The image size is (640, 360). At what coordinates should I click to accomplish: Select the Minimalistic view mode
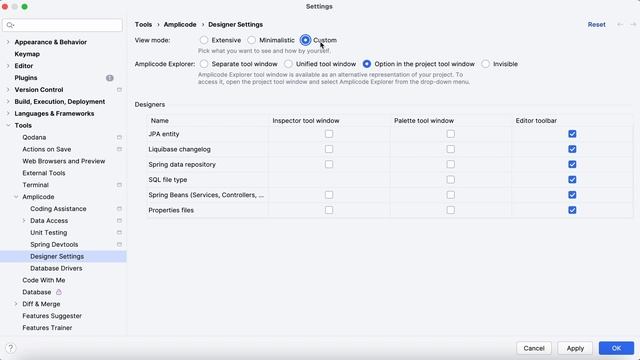click(x=251, y=40)
